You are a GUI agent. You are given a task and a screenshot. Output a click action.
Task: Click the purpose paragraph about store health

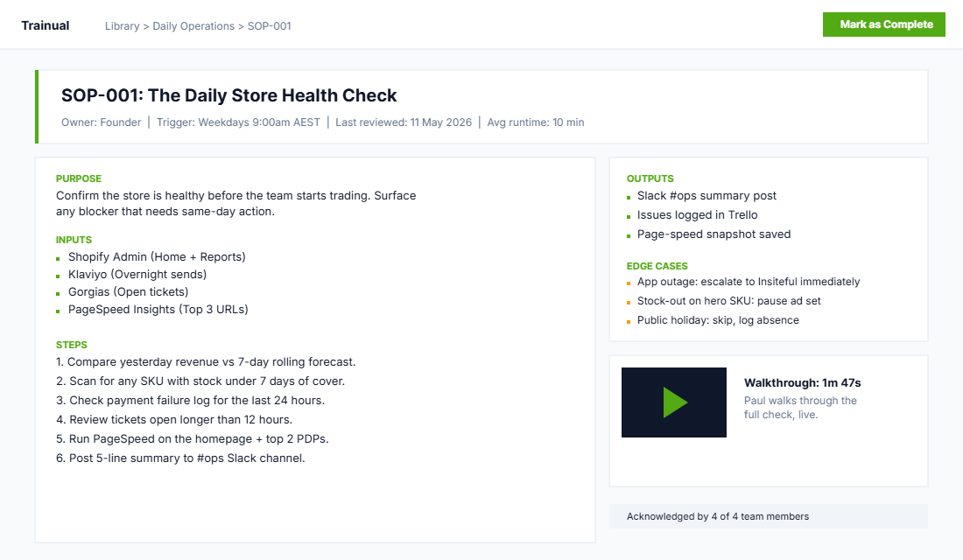pyautogui.click(x=235, y=204)
